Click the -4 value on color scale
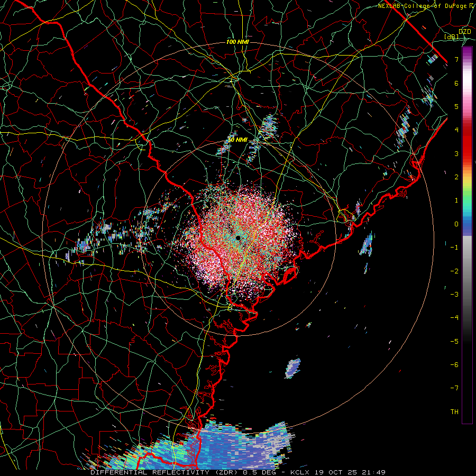 tap(454, 318)
